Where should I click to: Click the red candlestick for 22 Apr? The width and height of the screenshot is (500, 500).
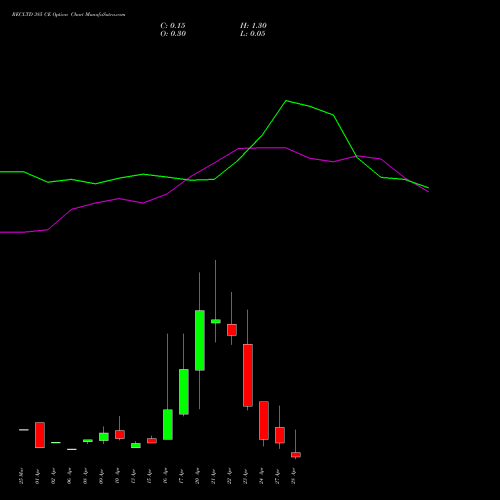pos(232,330)
